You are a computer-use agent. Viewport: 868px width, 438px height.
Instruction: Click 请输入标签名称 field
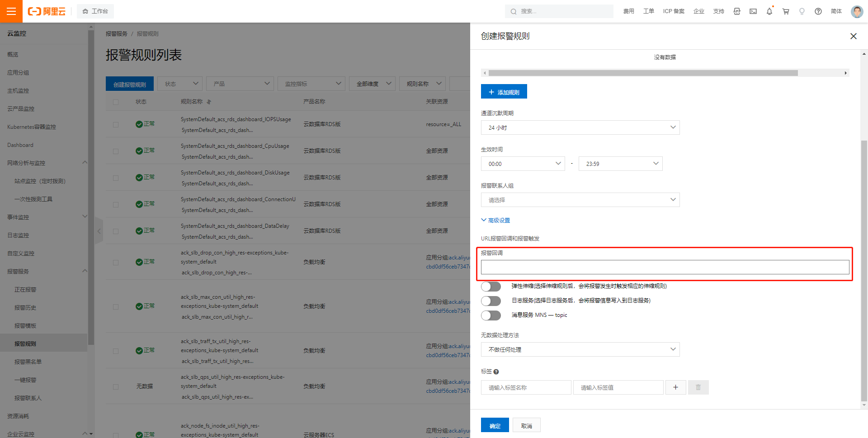tap(526, 387)
